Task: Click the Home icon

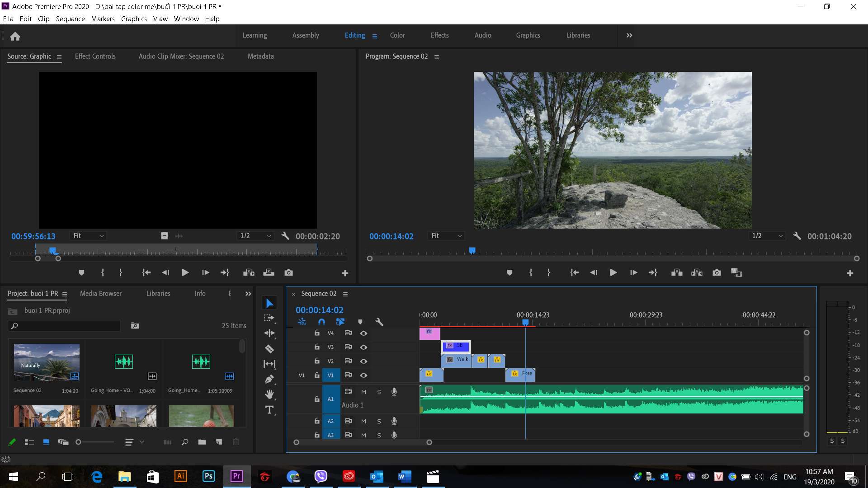Action: pos(15,36)
